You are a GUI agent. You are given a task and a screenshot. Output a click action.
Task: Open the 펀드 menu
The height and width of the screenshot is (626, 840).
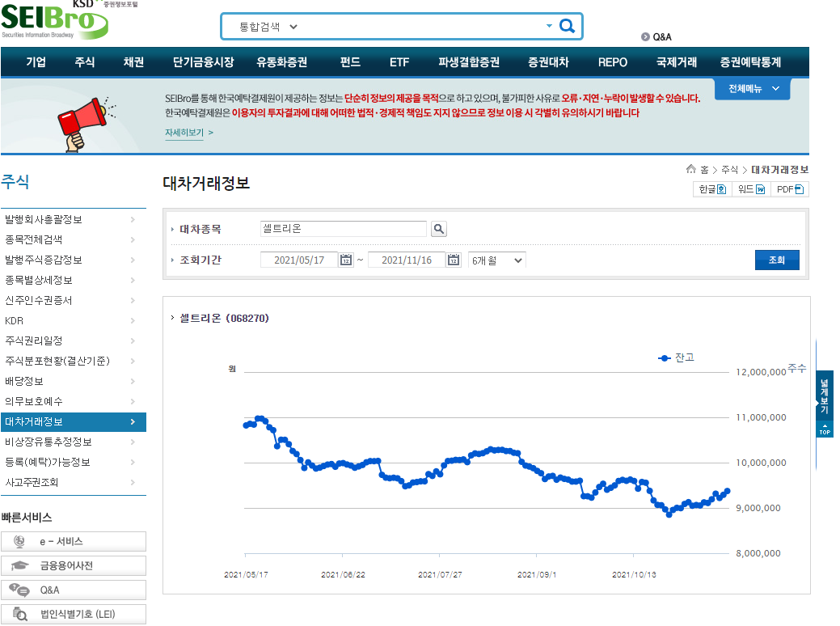[350, 62]
